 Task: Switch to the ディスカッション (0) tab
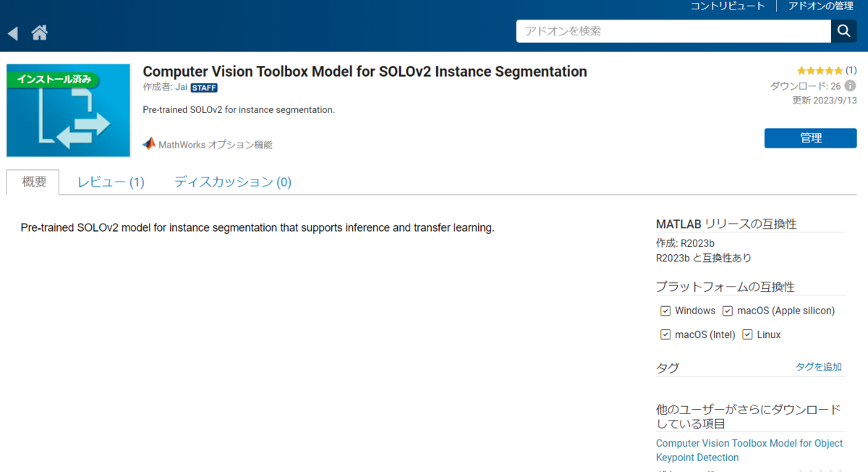[233, 182]
